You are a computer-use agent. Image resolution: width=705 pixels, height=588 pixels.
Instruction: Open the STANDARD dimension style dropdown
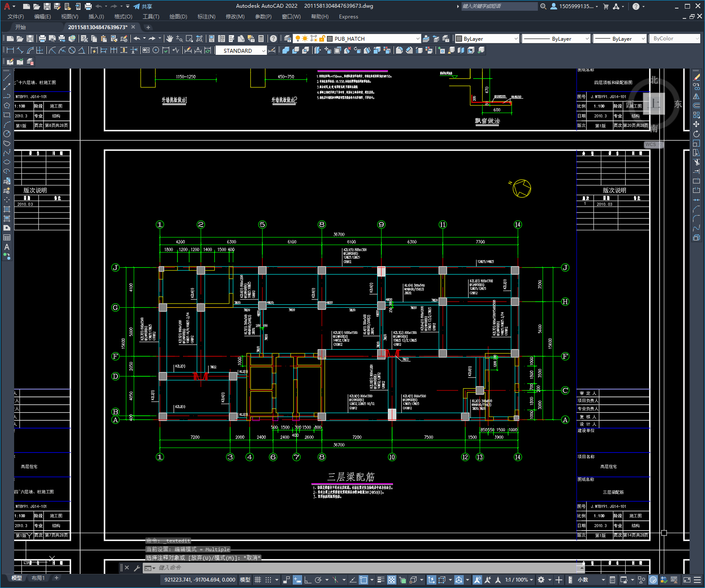(264, 51)
